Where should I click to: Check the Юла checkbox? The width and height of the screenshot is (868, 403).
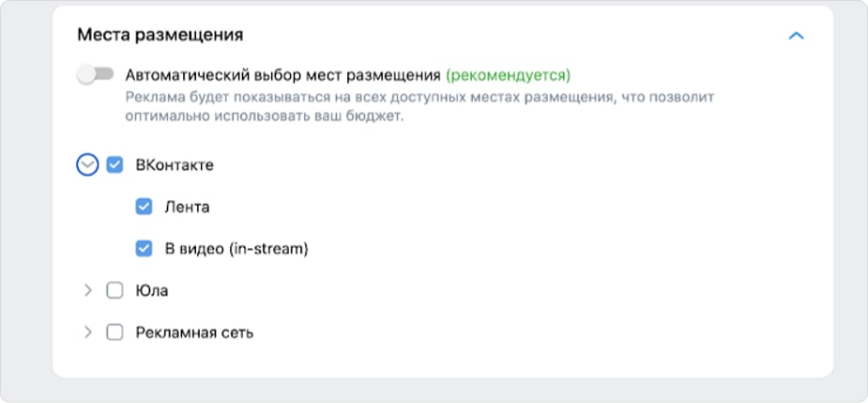115,290
